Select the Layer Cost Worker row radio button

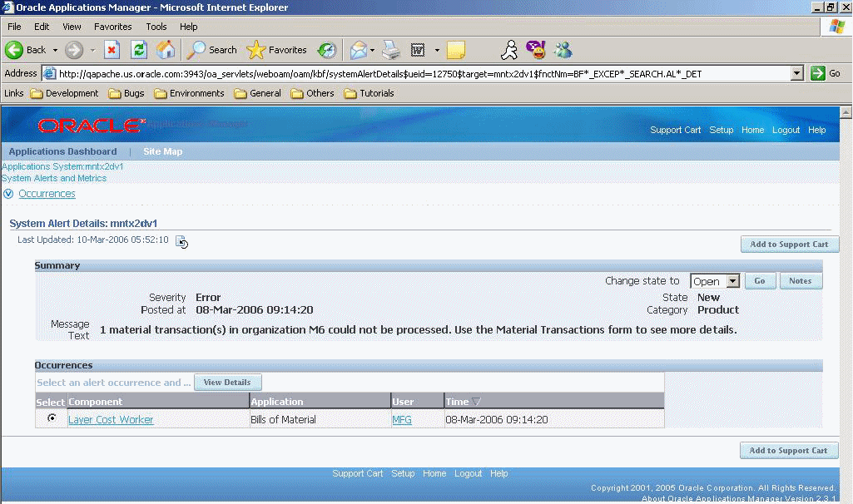[52, 418]
